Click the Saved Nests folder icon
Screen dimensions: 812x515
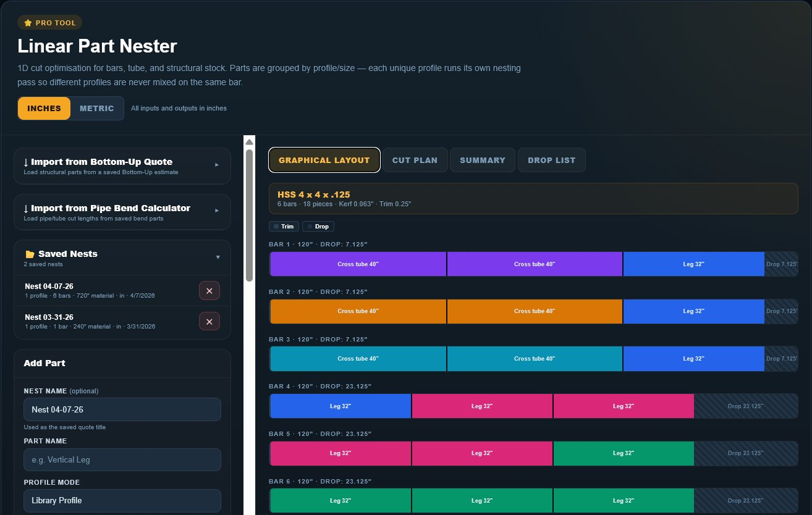point(30,254)
